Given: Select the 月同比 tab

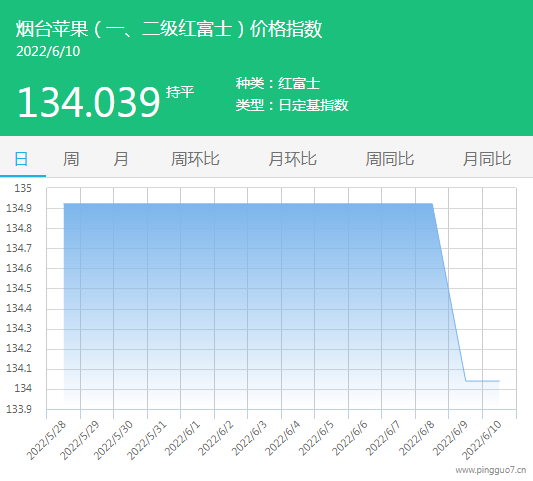Looking at the screenshot, I should (x=487, y=159).
